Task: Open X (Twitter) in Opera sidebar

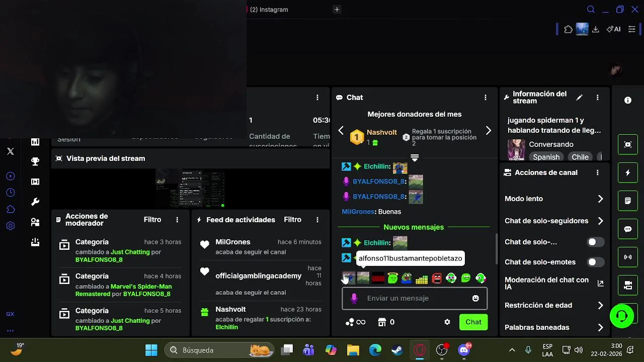Action: pos(10,151)
